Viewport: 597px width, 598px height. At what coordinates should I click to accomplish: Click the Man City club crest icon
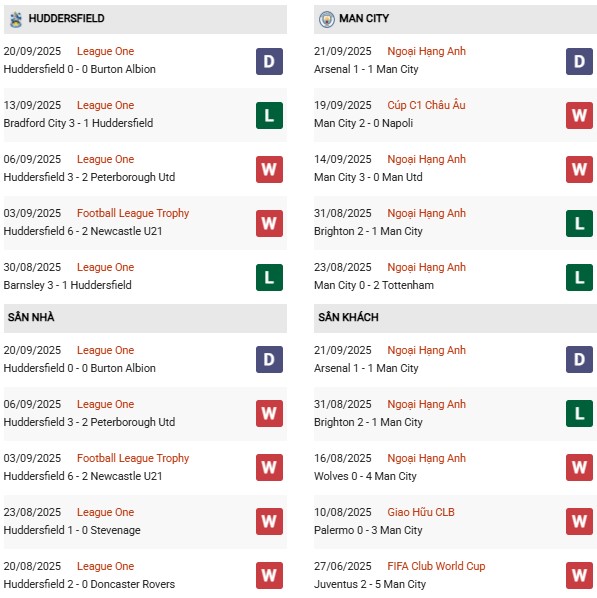[327, 19]
